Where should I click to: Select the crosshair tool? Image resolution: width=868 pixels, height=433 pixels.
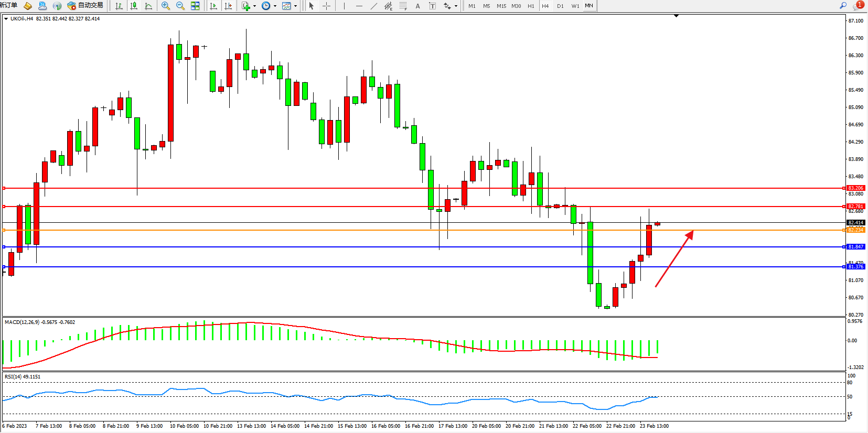click(x=326, y=6)
